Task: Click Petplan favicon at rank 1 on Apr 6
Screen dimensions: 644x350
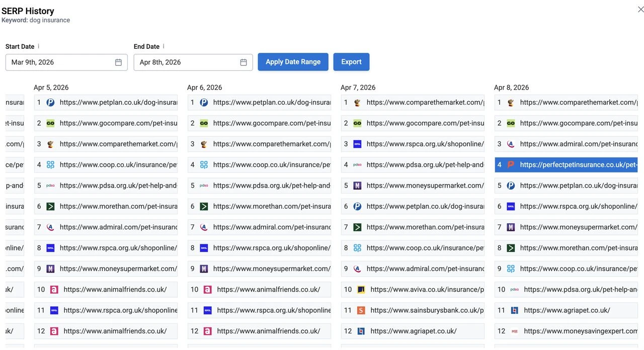Action: (204, 102)
